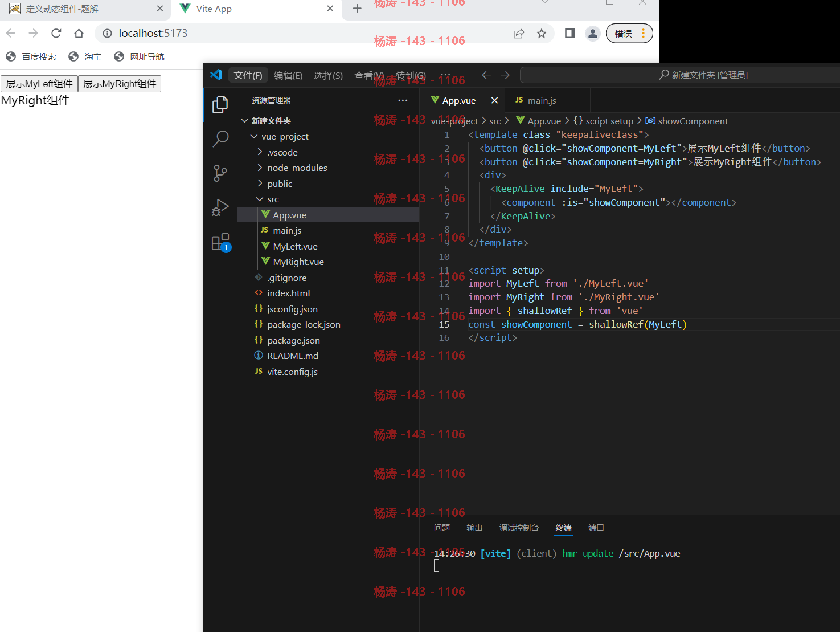Viewport: 840px width, 632px height.
Task: Collapse the vue-project folder
Action: point(328,137)
